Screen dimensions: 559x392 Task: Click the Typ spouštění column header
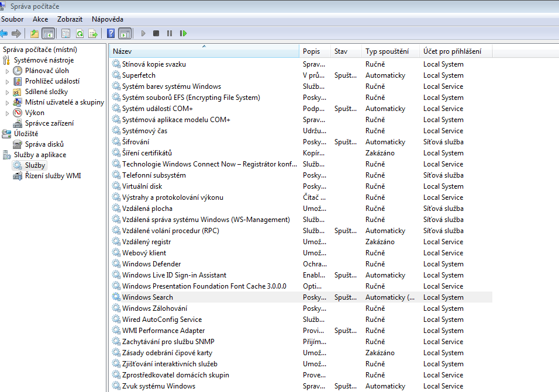pos(387,51)
